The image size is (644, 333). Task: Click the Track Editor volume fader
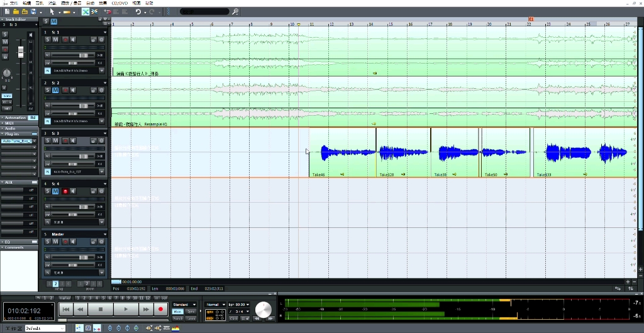[x=21, y=52]
